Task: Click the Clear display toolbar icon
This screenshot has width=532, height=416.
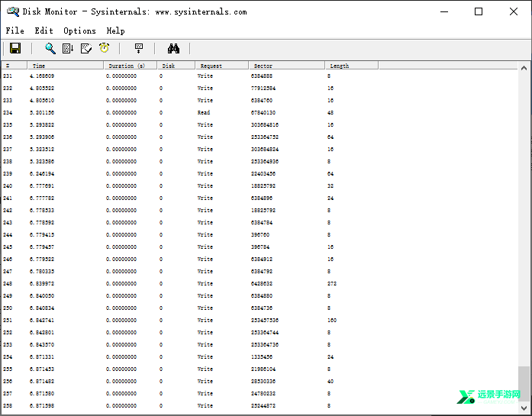Action: click(x=86, y=48)
